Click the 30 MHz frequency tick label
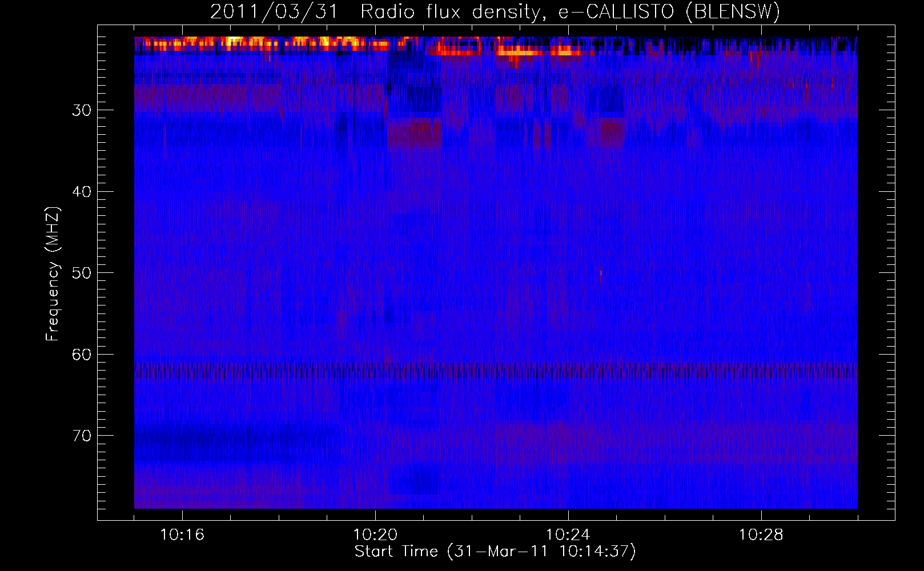Screen dimensions: 924x571 tap(82, 110)
